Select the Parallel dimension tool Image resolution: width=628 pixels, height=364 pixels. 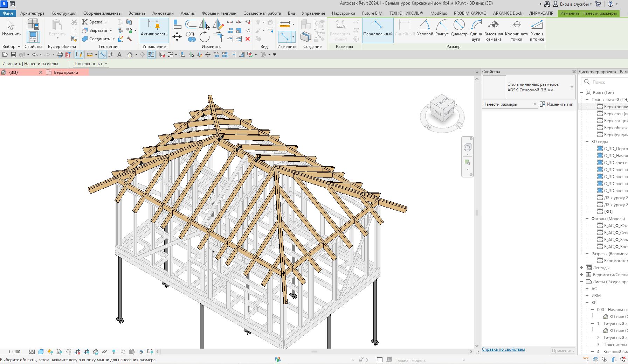pyautogui.click(x=378, y=29)
